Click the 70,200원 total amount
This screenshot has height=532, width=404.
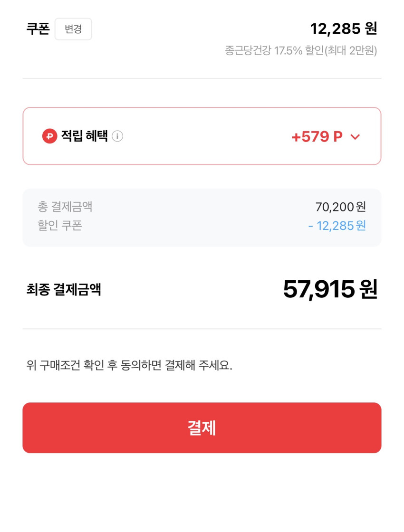click(340, 207)
